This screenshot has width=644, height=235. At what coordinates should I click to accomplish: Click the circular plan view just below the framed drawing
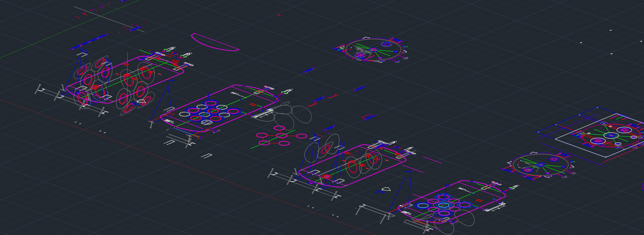click(540, 165)
